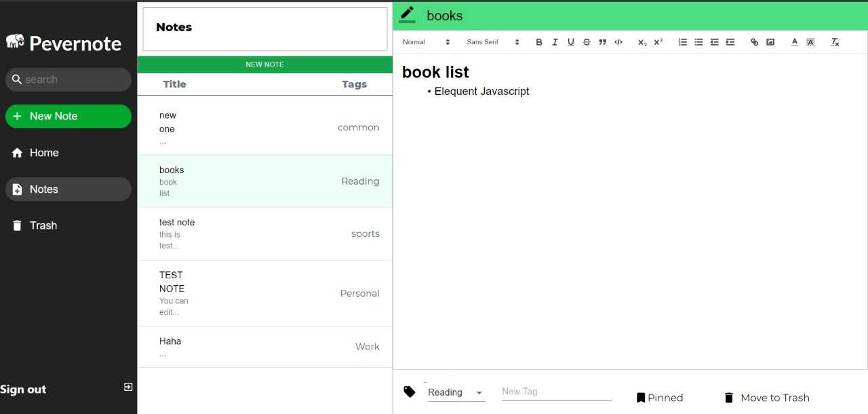The image size is (868, 414).
Task: Open the Reading tag dropdown
Action: point(456,392)
